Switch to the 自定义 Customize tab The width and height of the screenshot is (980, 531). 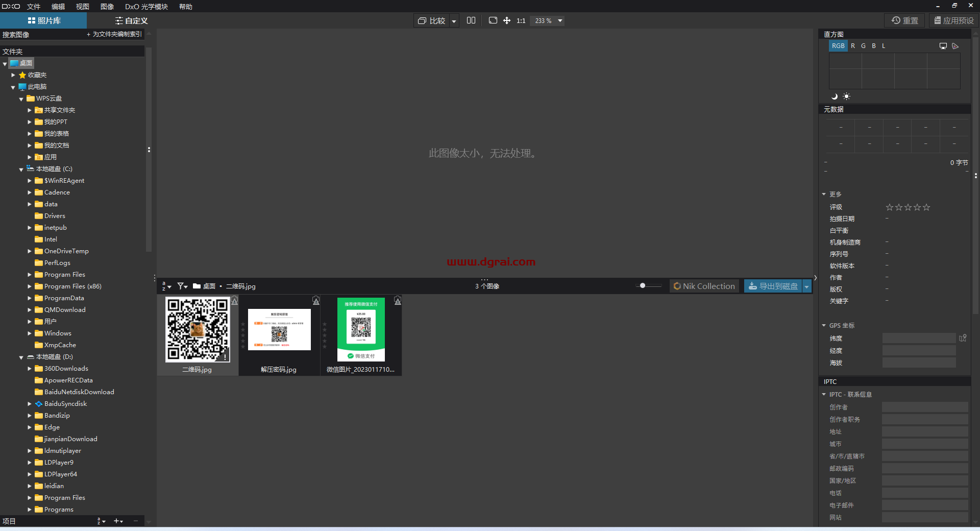pos(131,20)
